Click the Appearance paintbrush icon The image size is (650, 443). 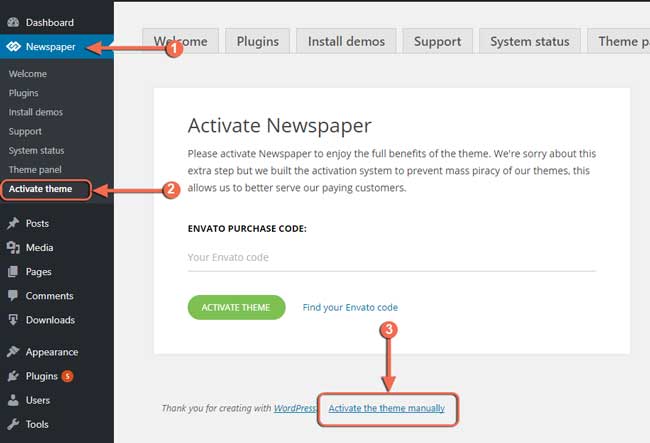[13, 352]
